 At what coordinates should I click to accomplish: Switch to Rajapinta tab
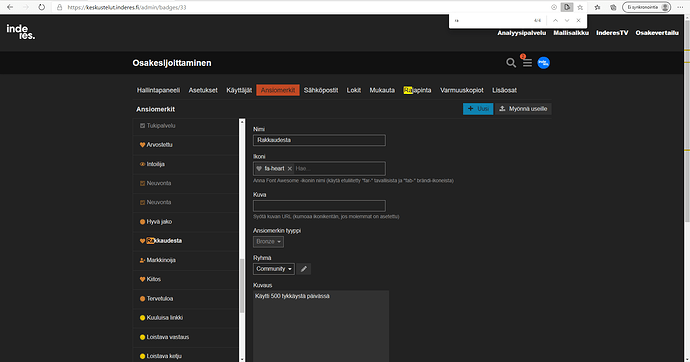(x=417, y=90)
